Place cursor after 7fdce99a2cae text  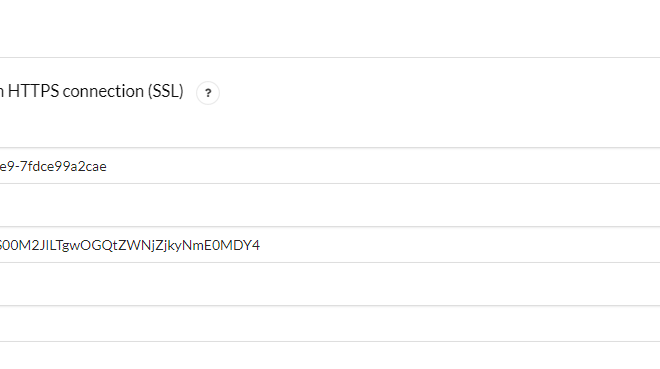(107, 166)
